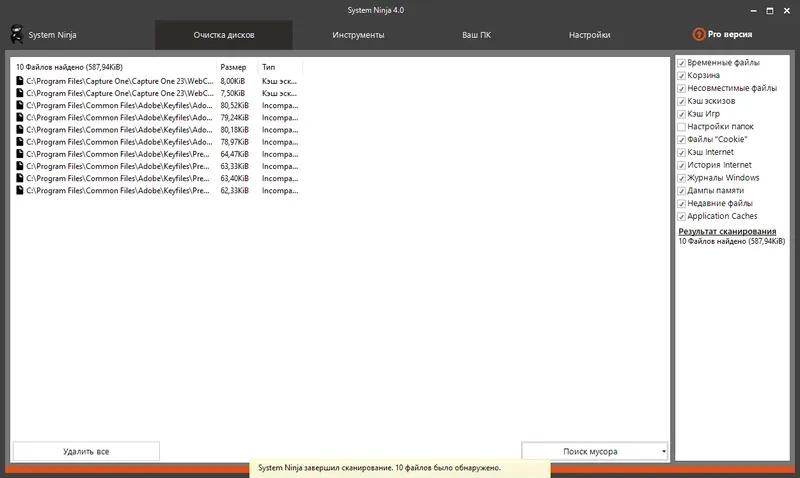Select the 62,33KiB size cell
The image size is (800, 478).
pyautogui.click(x=235, y=191)
